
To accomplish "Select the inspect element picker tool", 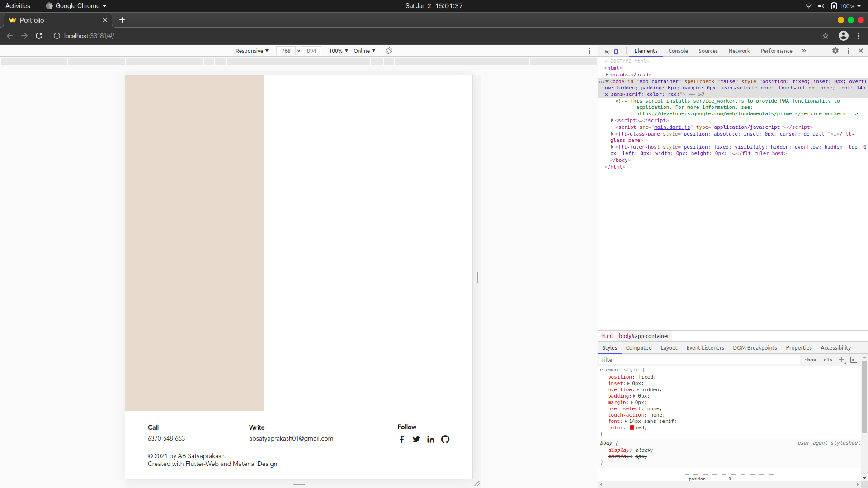I will point(606,51).
